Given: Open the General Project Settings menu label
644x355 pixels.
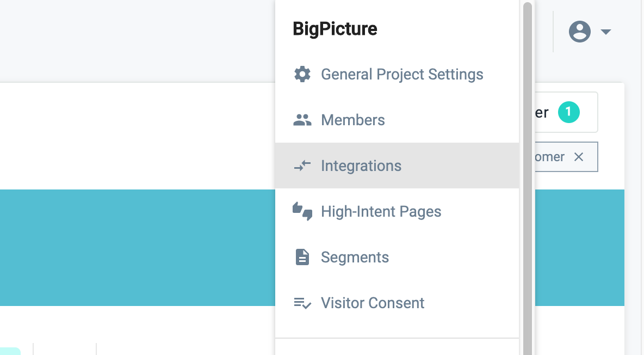Looking at the screenshot, I should click(402, 74).
